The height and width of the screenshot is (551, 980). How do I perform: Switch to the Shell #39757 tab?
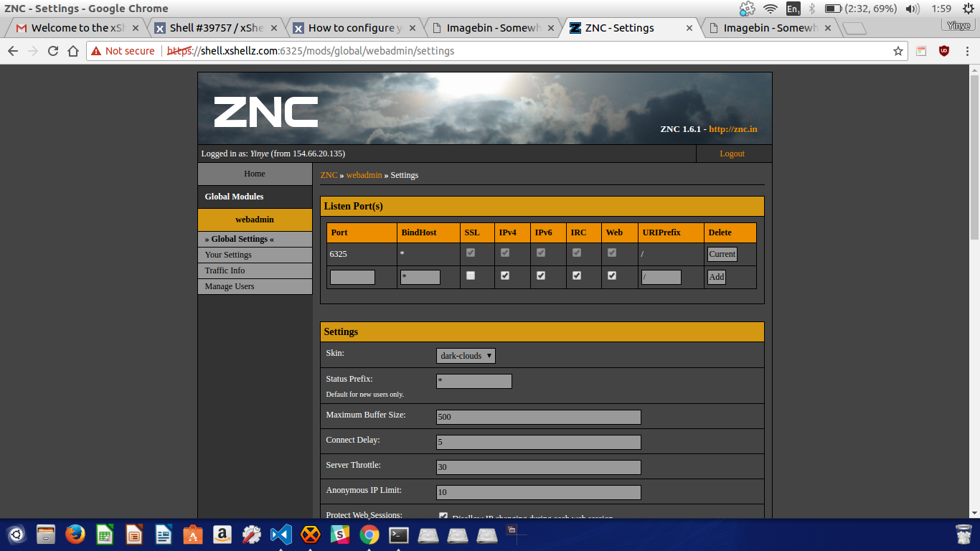[217, 28]
